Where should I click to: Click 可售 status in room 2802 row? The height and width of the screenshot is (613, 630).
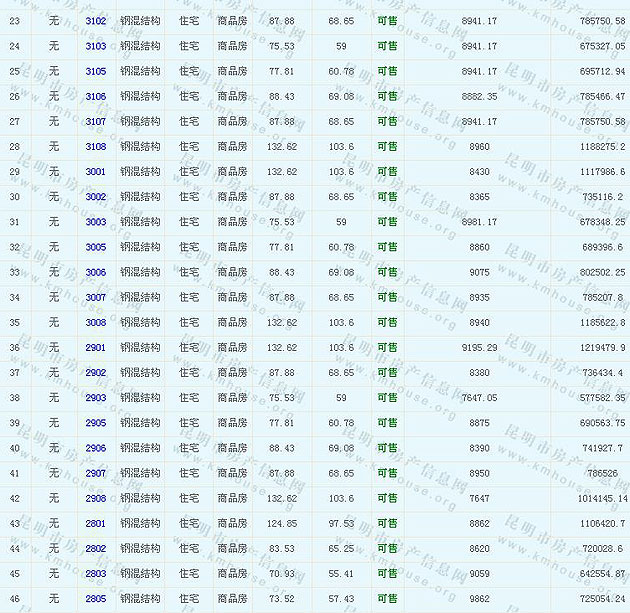pos(387,549)
